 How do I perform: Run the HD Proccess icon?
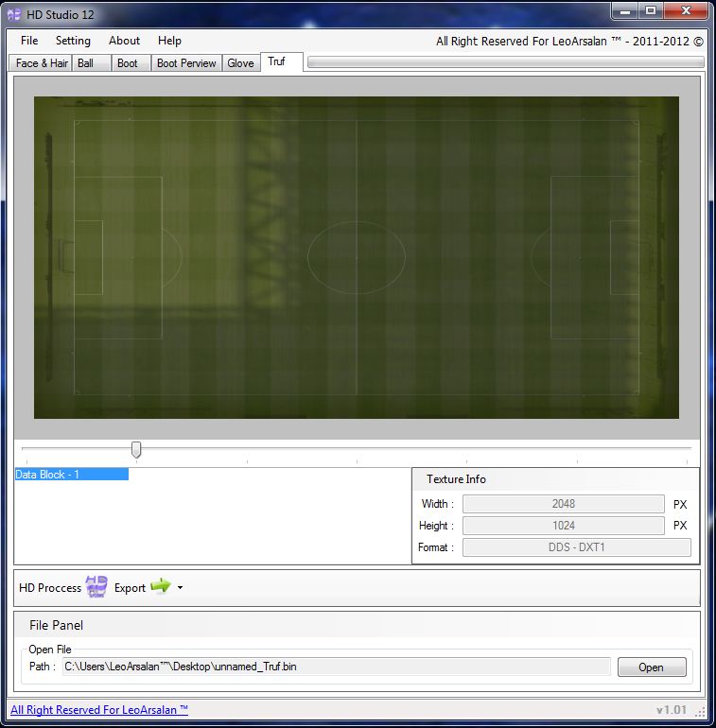96,587
